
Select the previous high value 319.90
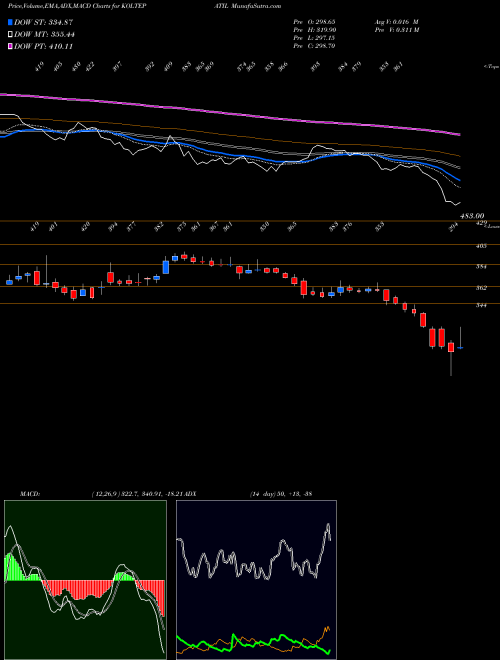324,30
